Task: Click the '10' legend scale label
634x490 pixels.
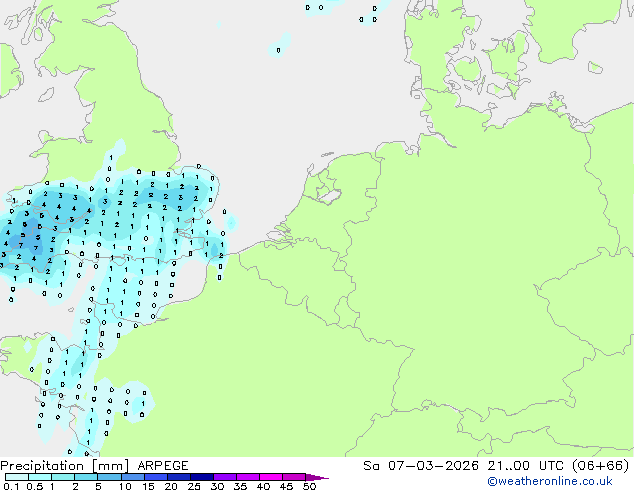Action: 125,486
